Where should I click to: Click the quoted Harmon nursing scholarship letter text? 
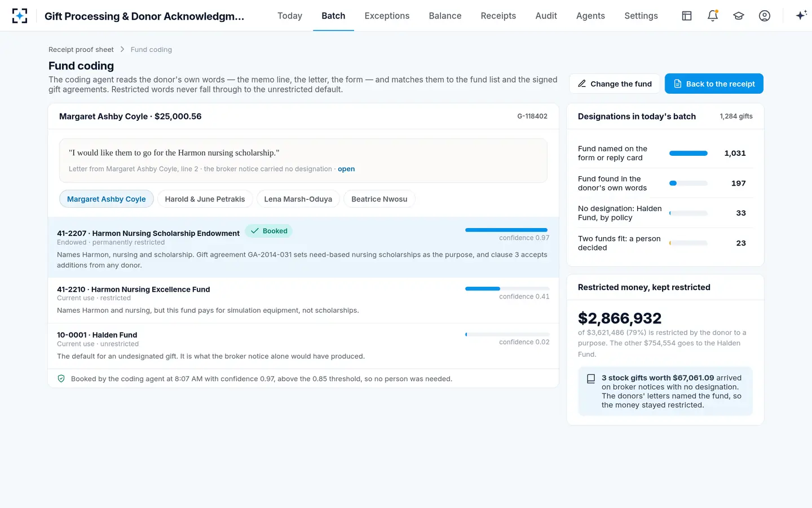pos(174,152)
